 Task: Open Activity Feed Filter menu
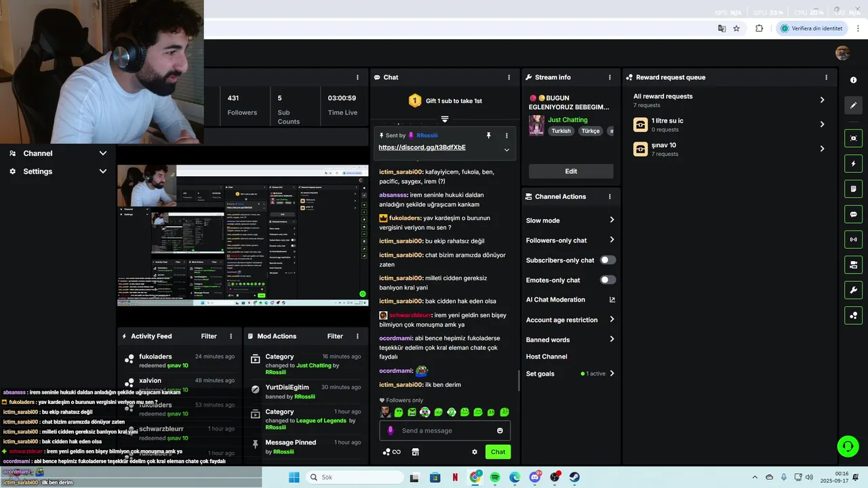pos(209,336)
